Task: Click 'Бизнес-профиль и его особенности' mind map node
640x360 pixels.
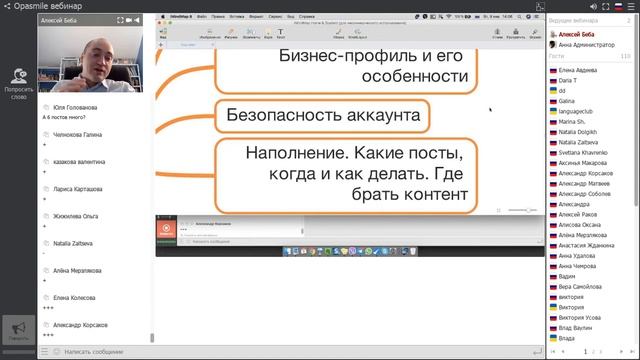Action: click(346, 70)
